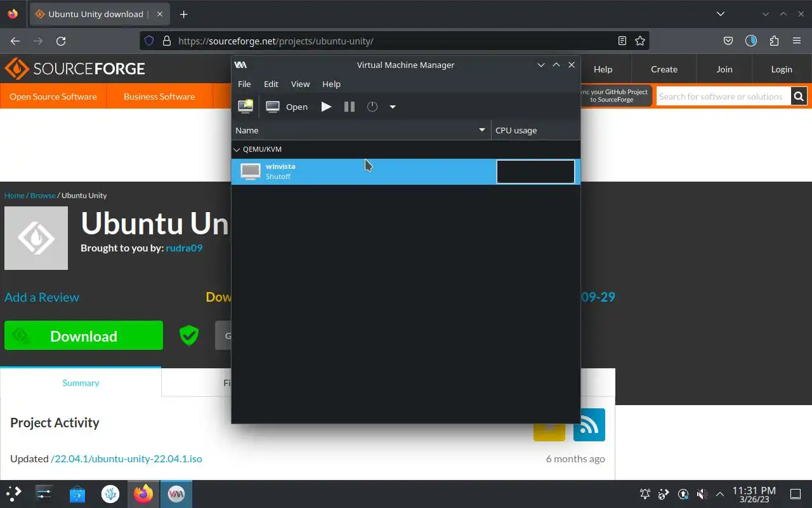Image resolution: width=812 pixels, height=508 pixels.
Task: Open tracking protection shield icon
Action: point(149,41)
